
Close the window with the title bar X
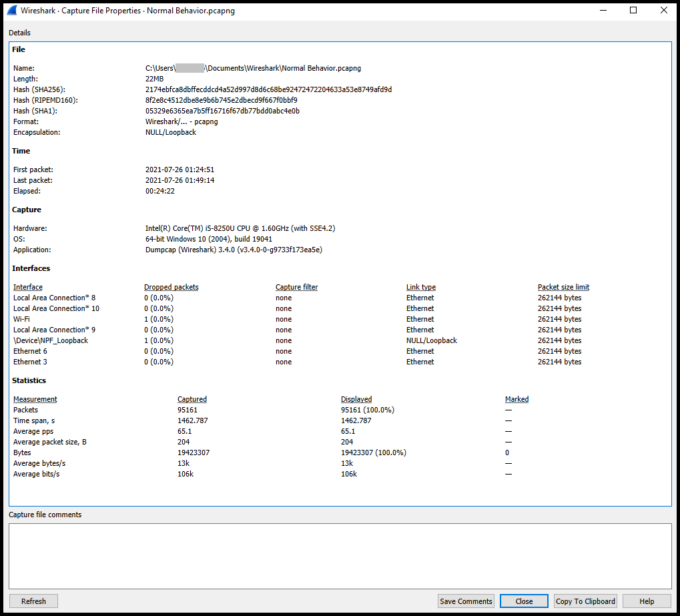[663, 11]
